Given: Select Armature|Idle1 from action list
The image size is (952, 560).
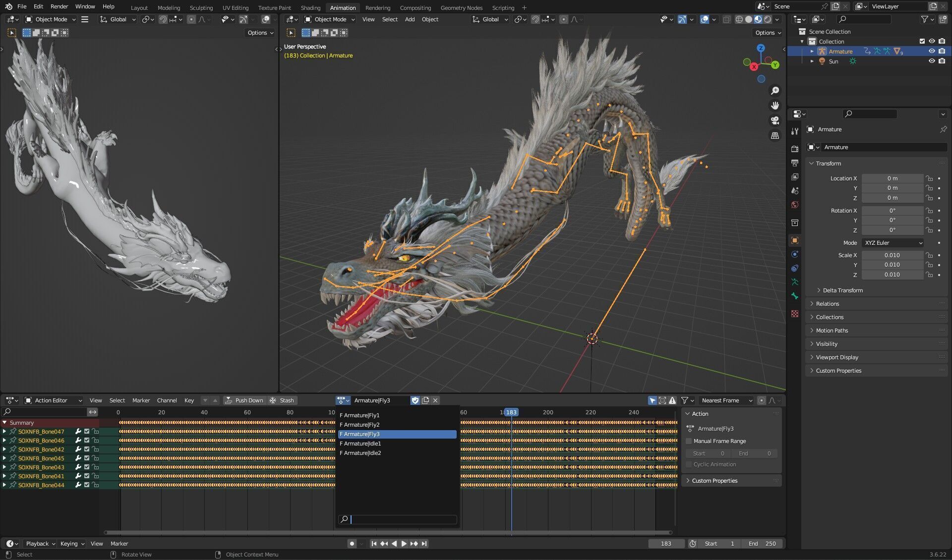Looking at the screenshot, I should pyautogui.click(x=397, y=444).
